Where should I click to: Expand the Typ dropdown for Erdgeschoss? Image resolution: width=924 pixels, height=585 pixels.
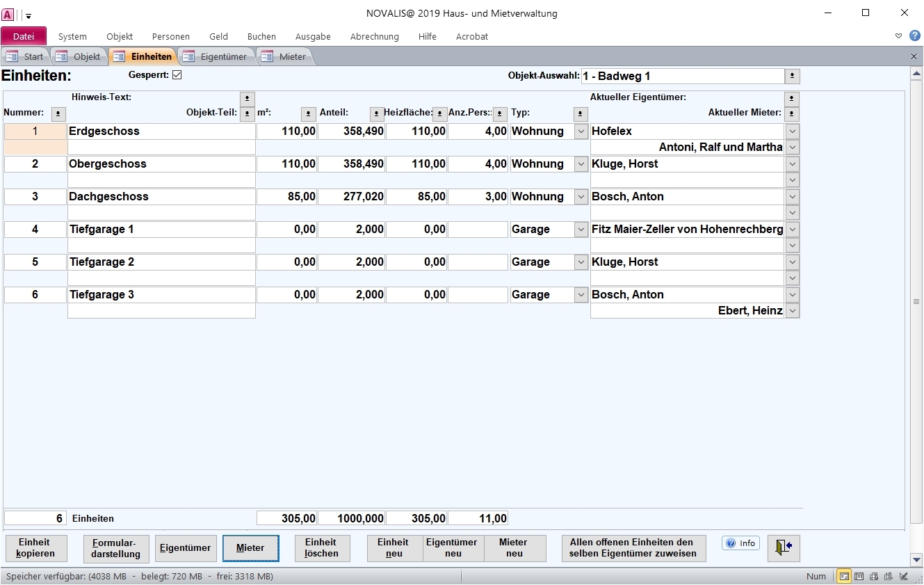tap(581, 131)
